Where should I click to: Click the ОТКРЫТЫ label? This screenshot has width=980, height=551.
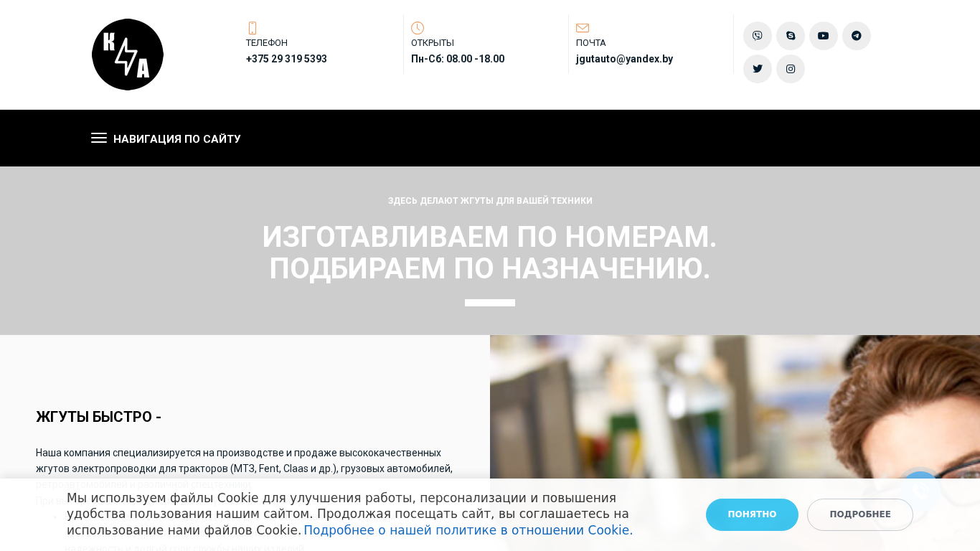pyautogui.click(x=433, y=43)
